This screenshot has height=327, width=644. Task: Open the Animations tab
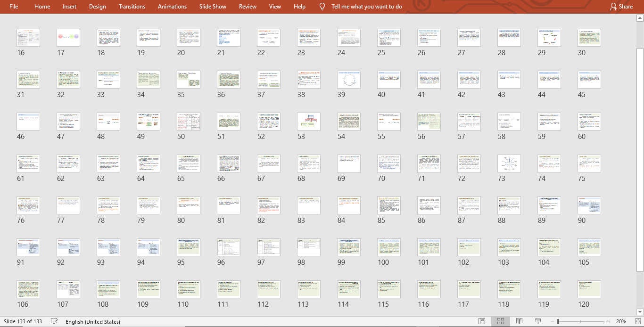[172, 7]
